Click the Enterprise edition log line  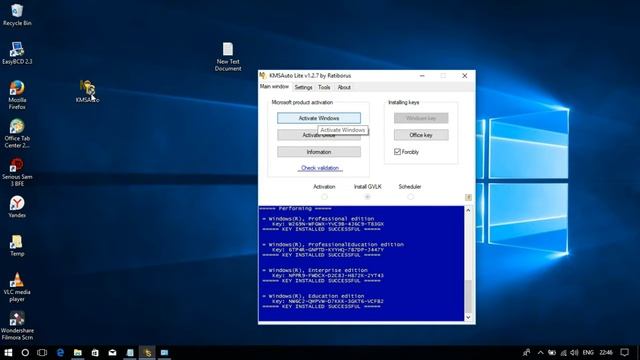coord(315,270)
